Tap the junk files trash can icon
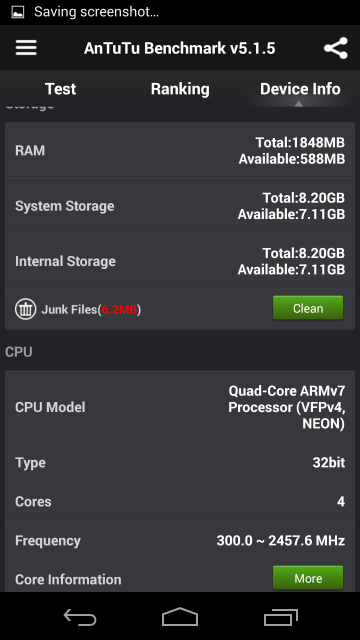Screen dimensions: 360x640 click(x=25, y=309)
